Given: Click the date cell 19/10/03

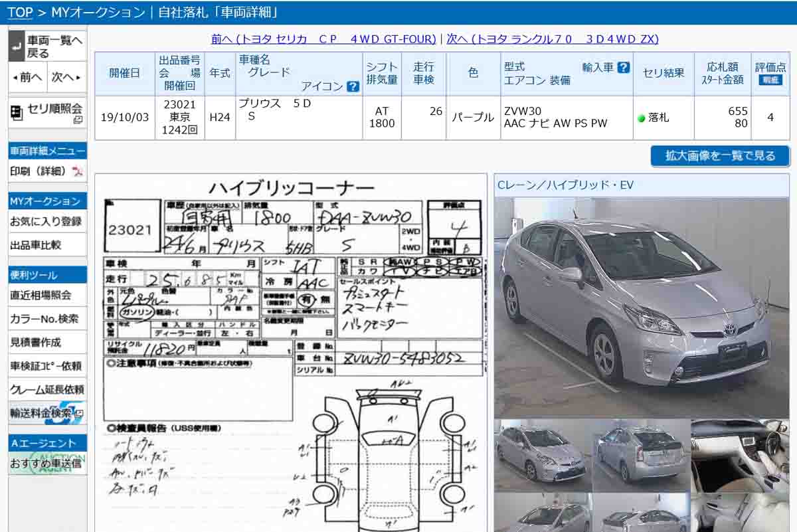Looking at the screenshot, I should pos(125,118).
